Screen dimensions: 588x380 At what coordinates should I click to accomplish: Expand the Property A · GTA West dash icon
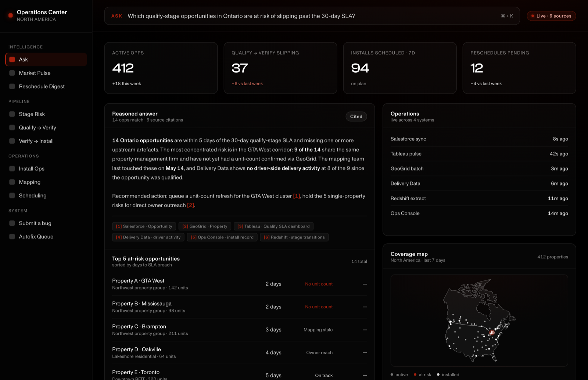[365, 284]
